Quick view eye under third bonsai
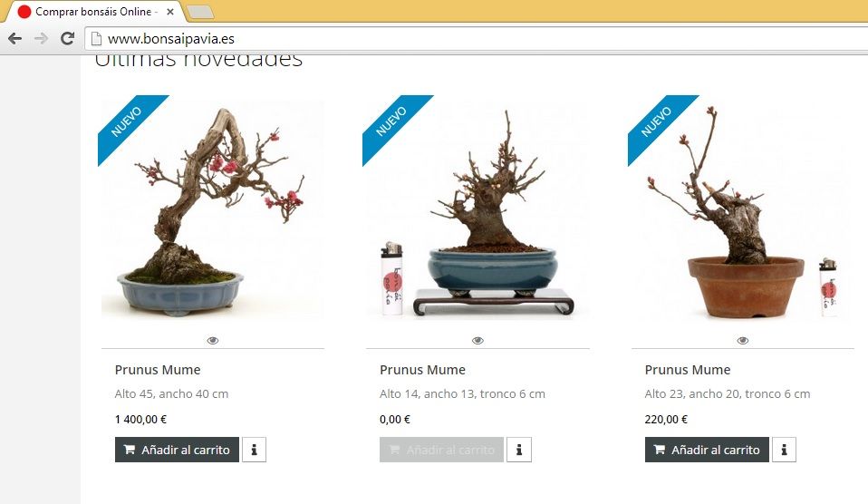868x504 pixels. click(743, 341)
